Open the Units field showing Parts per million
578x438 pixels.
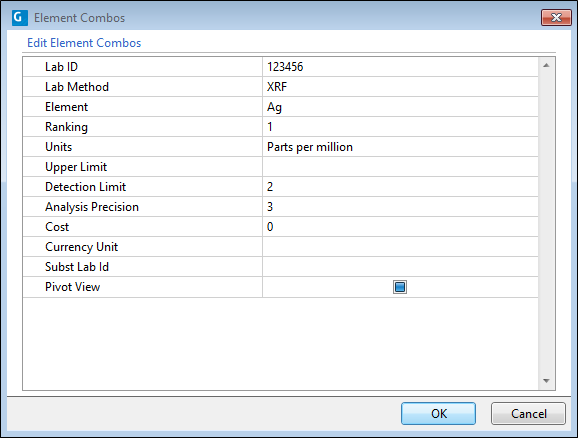400,147
